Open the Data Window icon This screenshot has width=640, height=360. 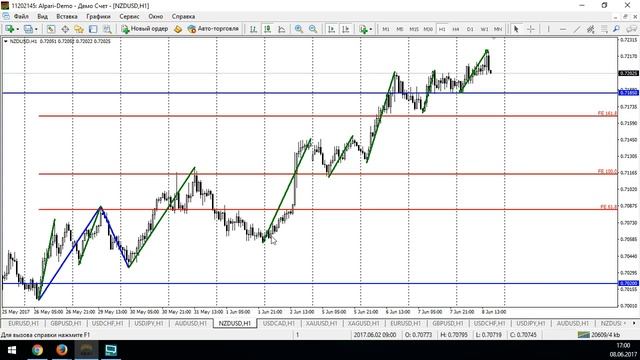65,29
